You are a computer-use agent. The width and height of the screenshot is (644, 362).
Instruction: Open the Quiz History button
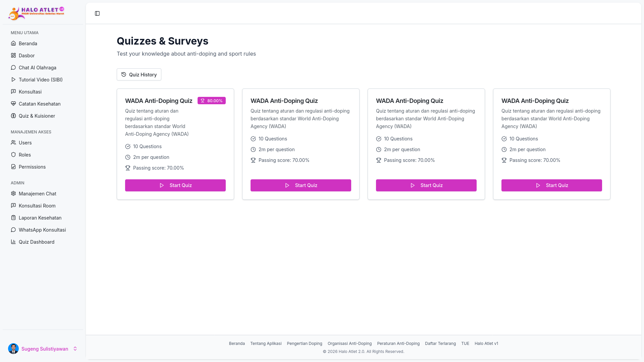pyautogui.click(x=139, y=74)
